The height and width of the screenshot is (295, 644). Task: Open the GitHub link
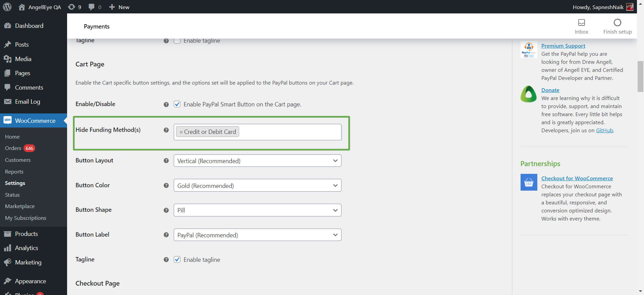604,131
